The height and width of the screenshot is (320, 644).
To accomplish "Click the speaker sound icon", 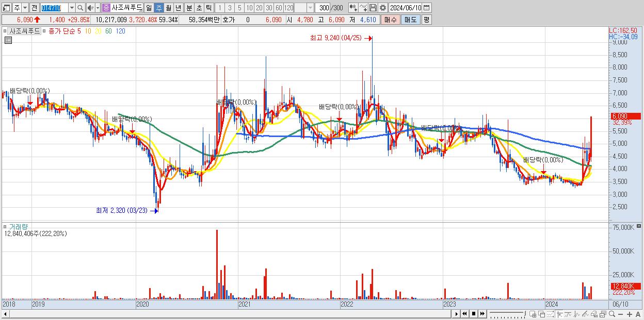I will point(90,8).
